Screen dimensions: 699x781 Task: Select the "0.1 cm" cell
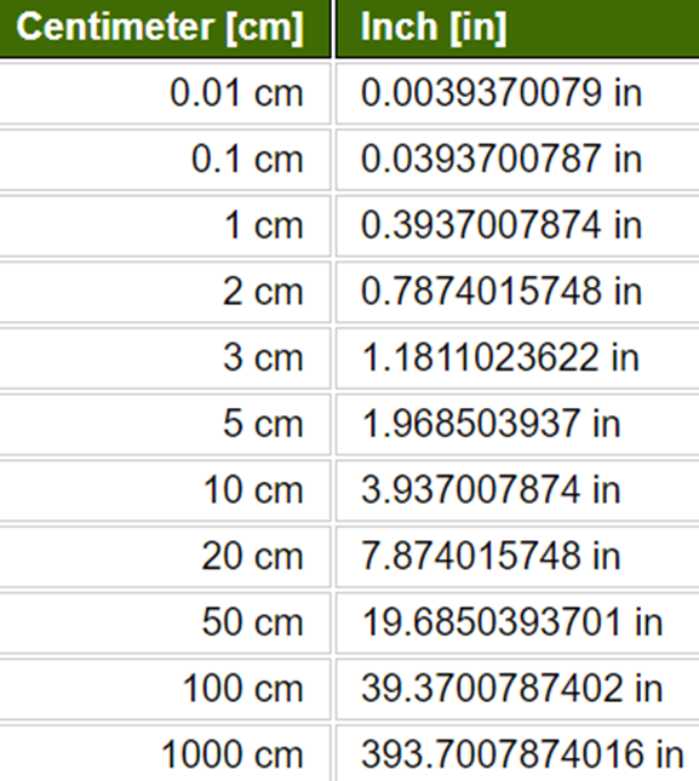[x=165, y=159]
